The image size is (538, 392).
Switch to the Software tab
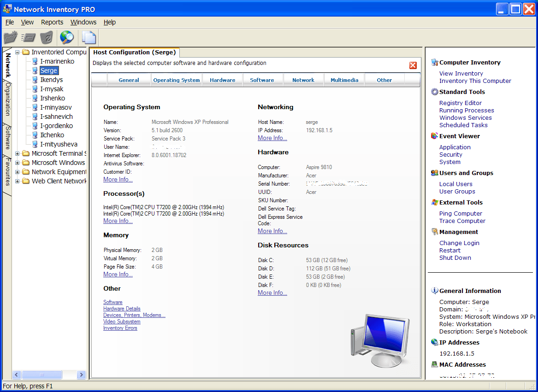263,80
